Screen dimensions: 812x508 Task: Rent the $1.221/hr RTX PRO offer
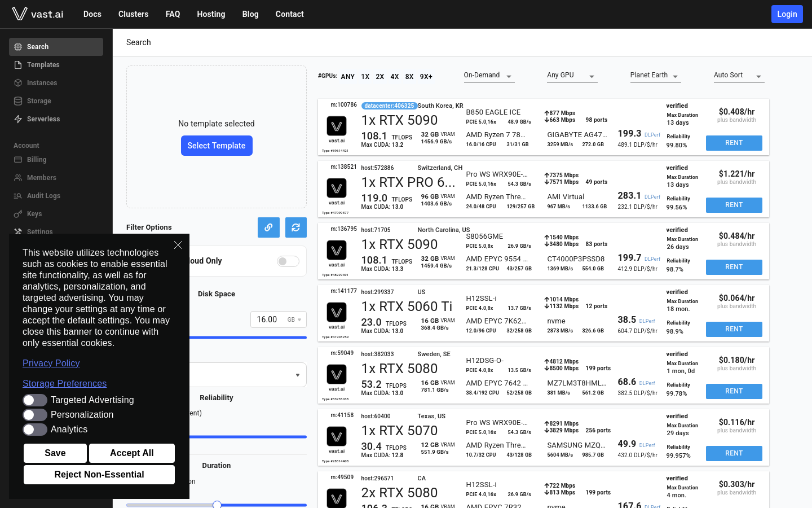click(x=734, y=205)
